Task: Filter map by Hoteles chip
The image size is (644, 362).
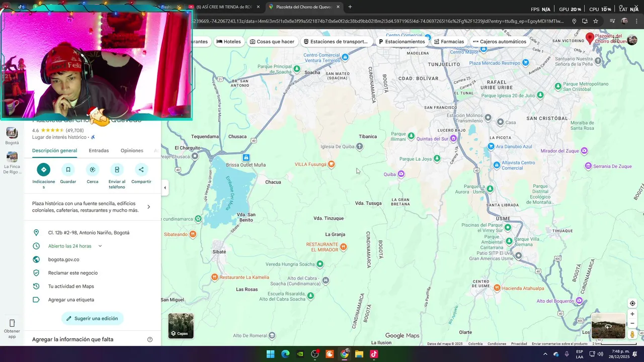Action: pyautogui.click(x=228, y=42)
